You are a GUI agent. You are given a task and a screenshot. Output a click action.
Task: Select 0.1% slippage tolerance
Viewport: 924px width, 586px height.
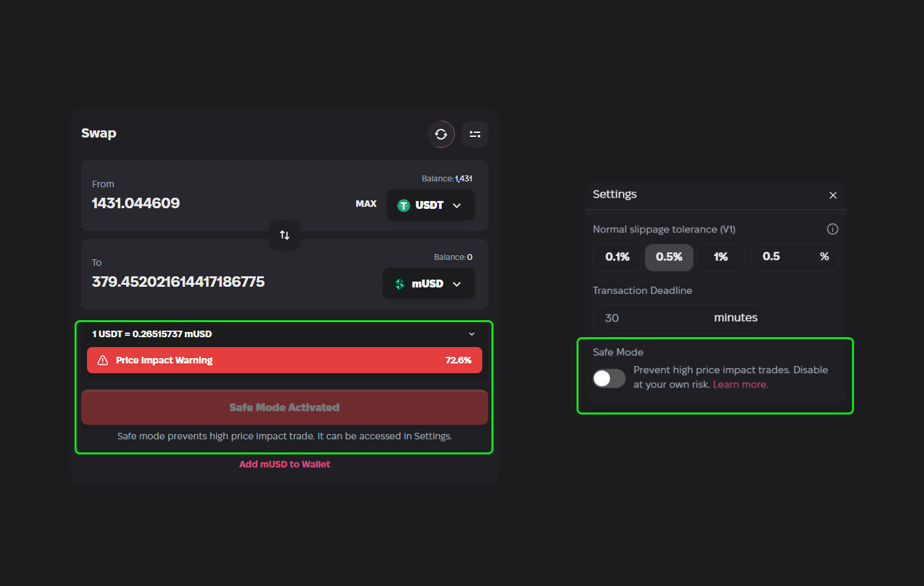click(617, 257)
